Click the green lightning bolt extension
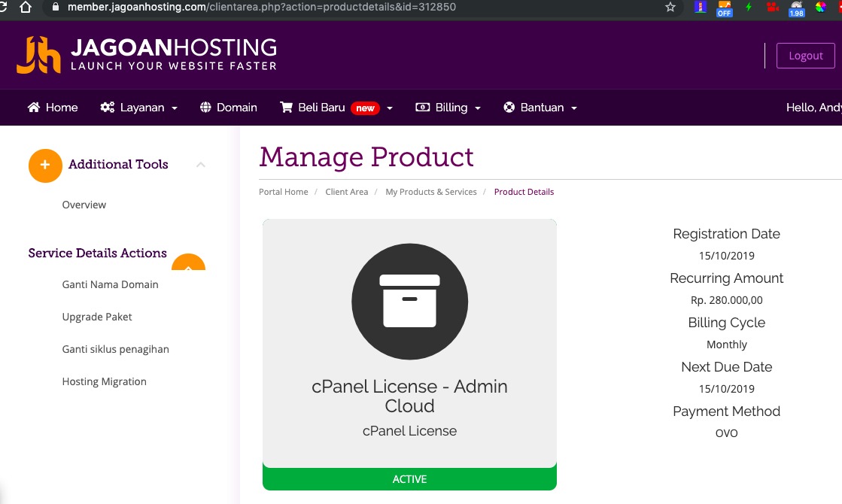This screenshot has height=504, width=842. click(x=749, y=7)
